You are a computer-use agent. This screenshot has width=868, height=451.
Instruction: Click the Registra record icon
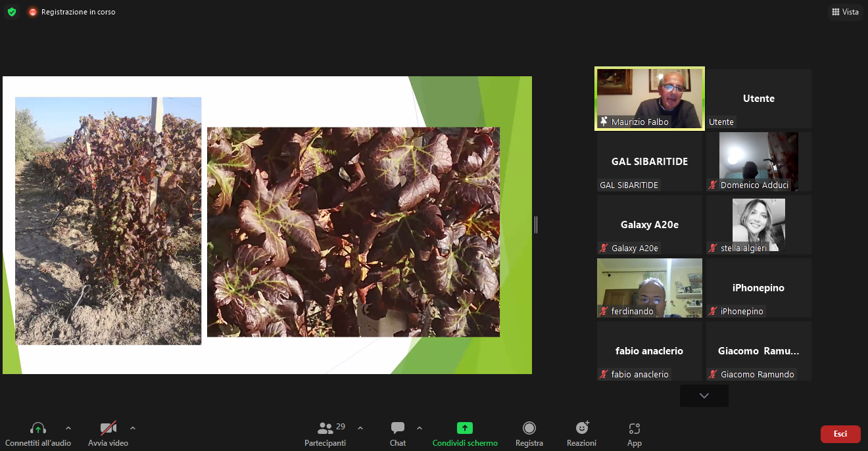(x=529, y=428)
